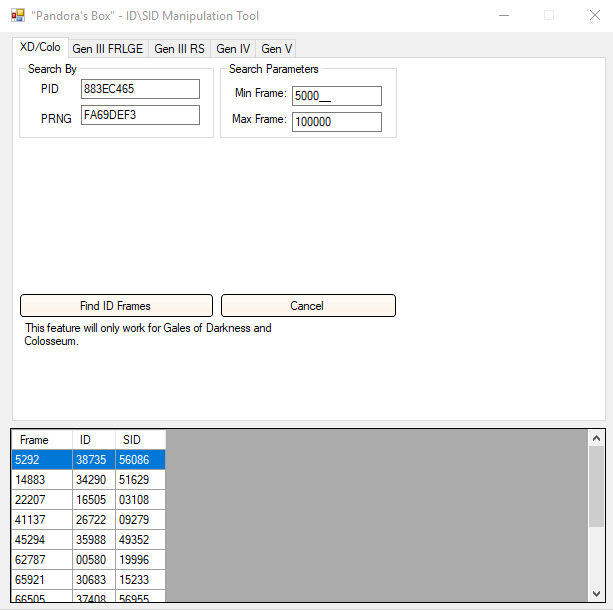Click the PID input field
Image resolution: width=613 pixels, height=610 pixels.
point(140,89)
